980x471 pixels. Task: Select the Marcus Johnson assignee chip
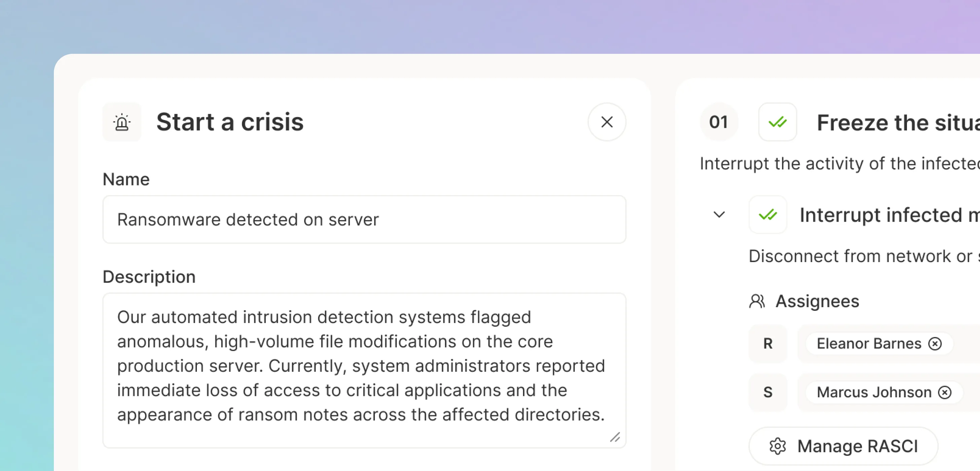[x=884, y=392]
